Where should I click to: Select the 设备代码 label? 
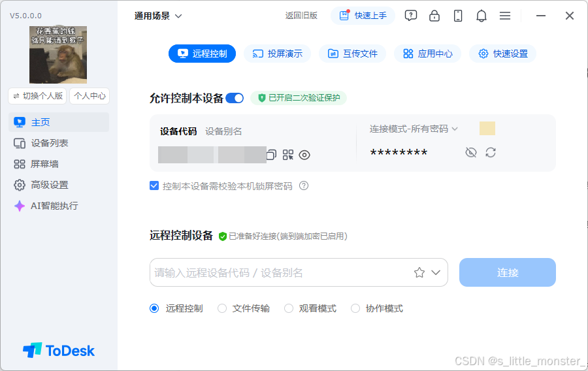click(178, 131)
